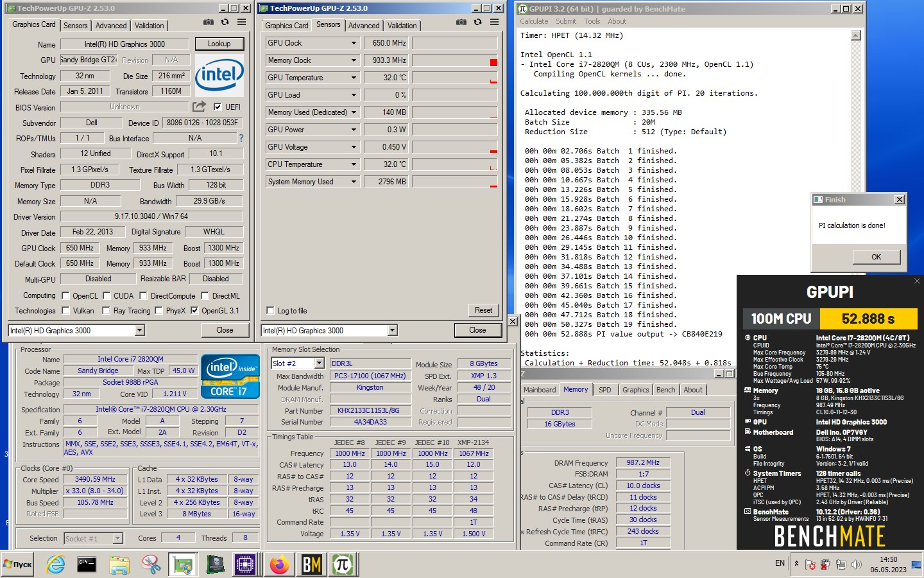Open volume control in tray
Viewport: 924px width, 578px height.
[856, 565]
